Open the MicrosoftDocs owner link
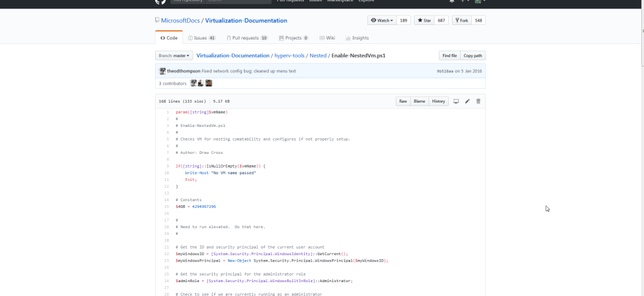Image resolution: width=644 pixels, height=296 pixels. tap(180, 20)
